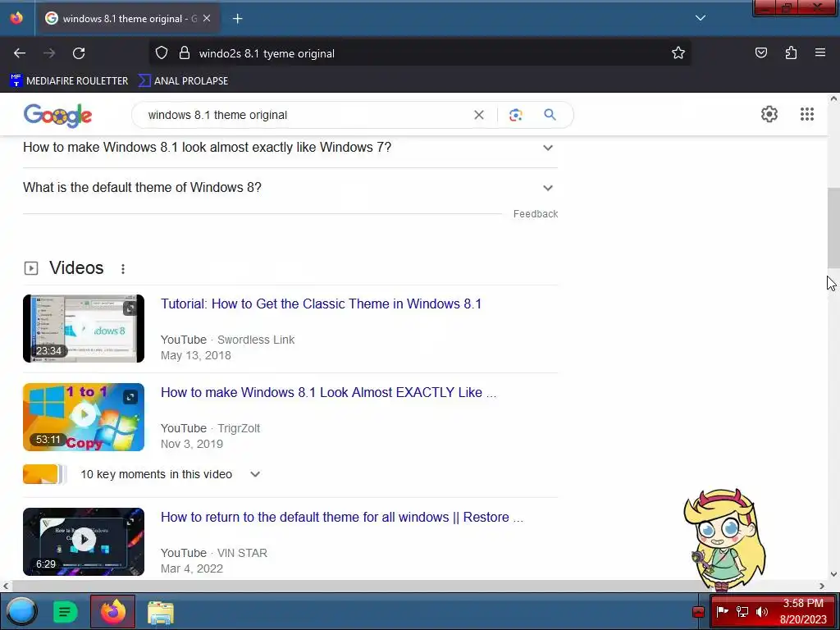Click the vertical scrollbar thumb
Viewport: 840px width, 630px height.
833,228
